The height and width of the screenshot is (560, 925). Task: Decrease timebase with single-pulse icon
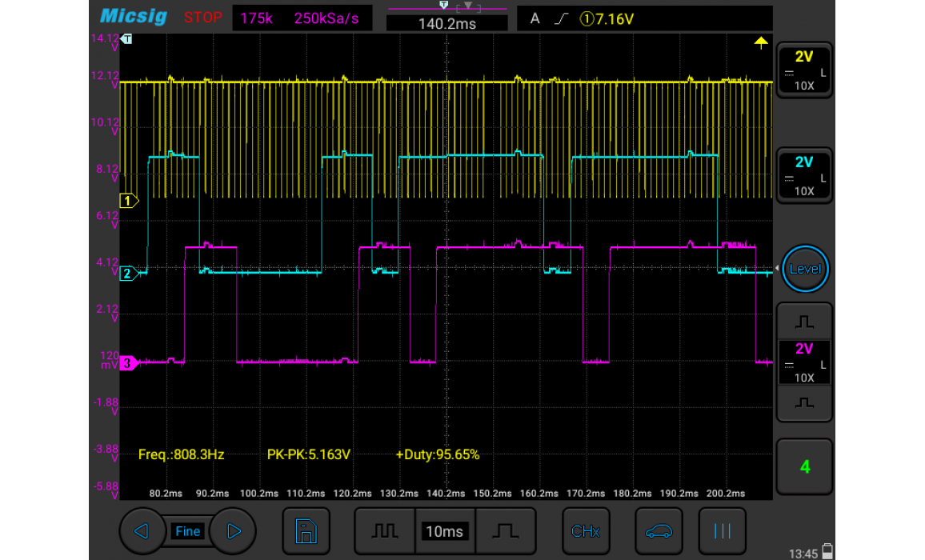[x=506, y=531]
